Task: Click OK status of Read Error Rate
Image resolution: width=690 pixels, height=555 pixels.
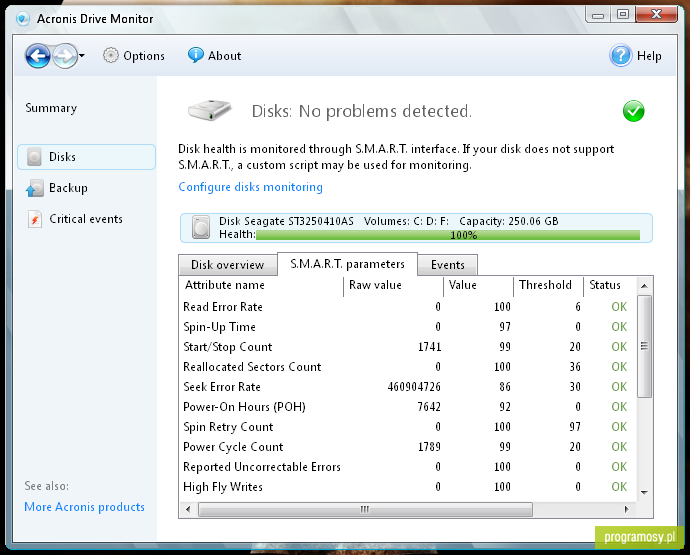Action: coord(619,307)
